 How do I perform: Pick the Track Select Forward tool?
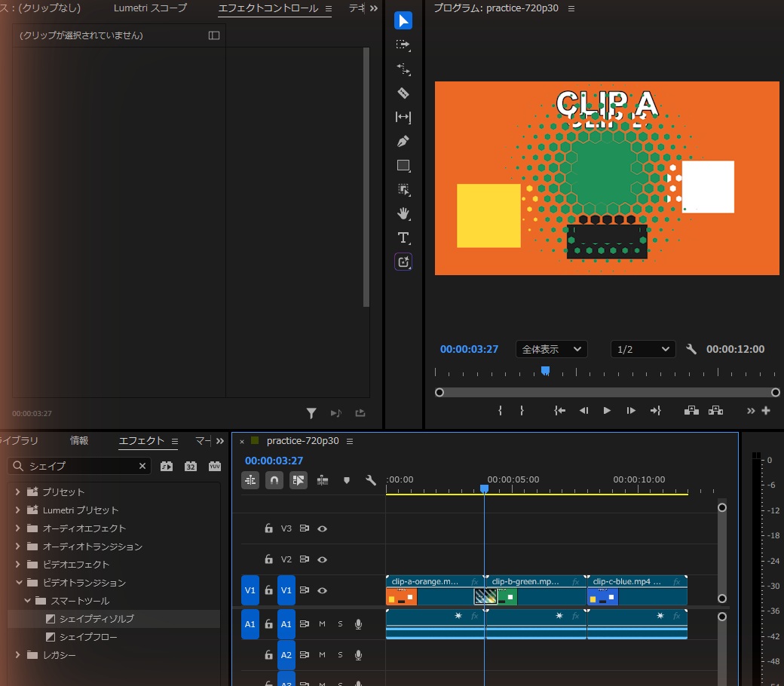pyautogui.click(x=403, y=45)
